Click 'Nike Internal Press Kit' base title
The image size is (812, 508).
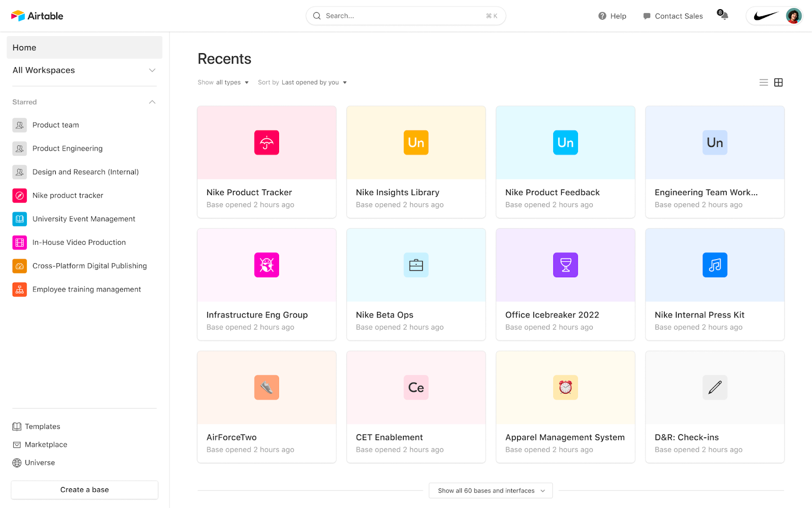699,315
